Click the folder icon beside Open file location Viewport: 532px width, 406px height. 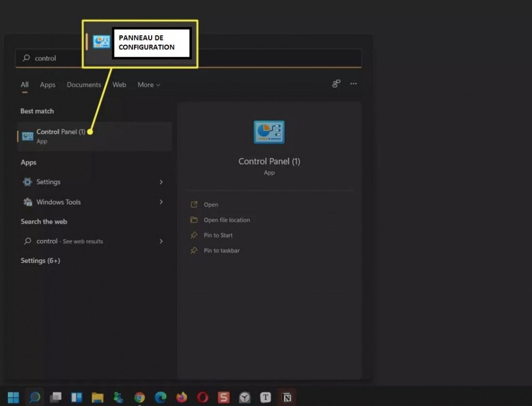(x=194, y=219)
